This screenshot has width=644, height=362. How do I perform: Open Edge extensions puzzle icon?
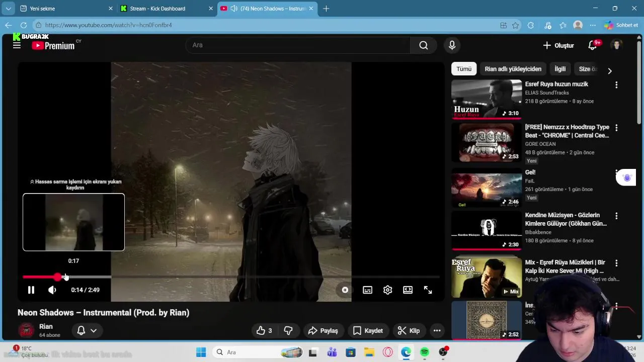(x=530, y=25)
